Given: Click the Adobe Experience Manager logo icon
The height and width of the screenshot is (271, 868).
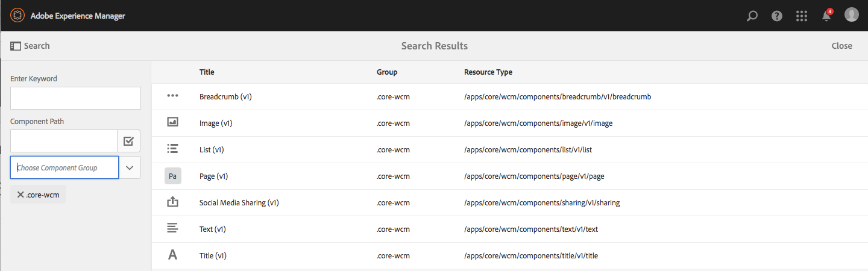Looking at the screenshot, I should point(17,16).
